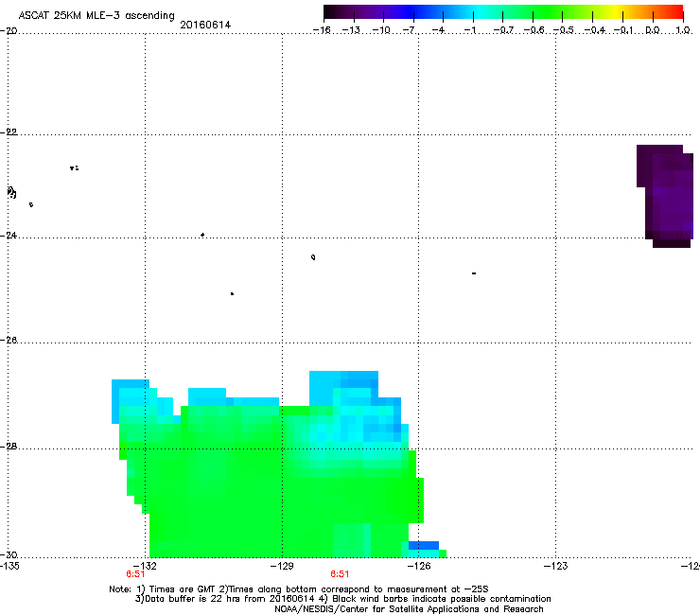Pick the red end of the colorbar
This screenshot has width=700, height=615.
(676, 12)
